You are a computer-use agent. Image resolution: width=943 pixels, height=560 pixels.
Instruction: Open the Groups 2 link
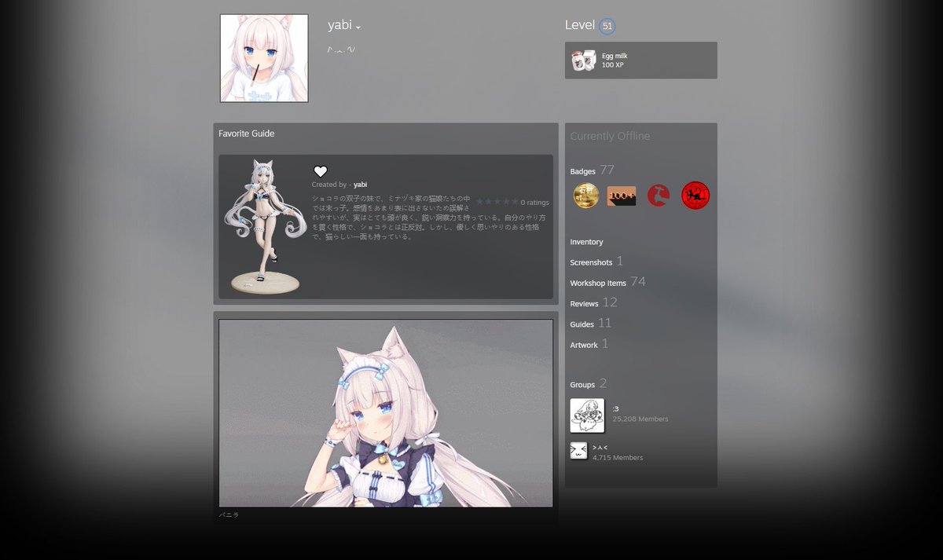[x=589, y=384]
